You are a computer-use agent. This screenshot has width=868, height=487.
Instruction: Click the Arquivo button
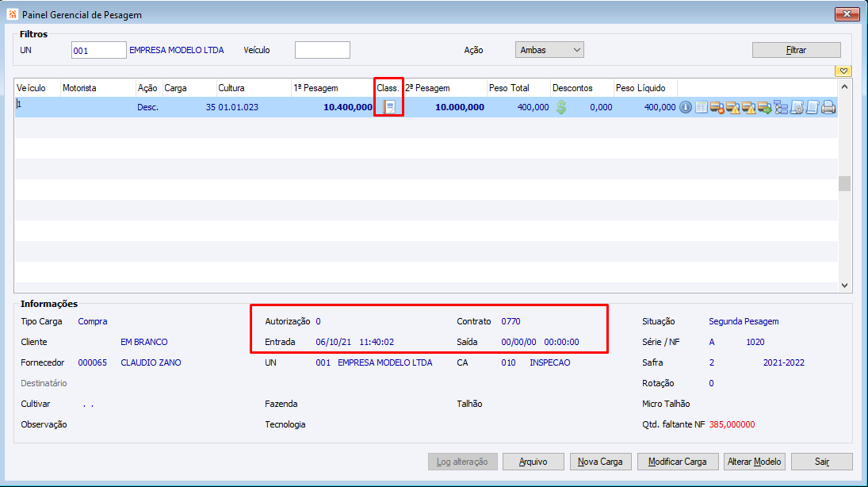coord(533,462)
